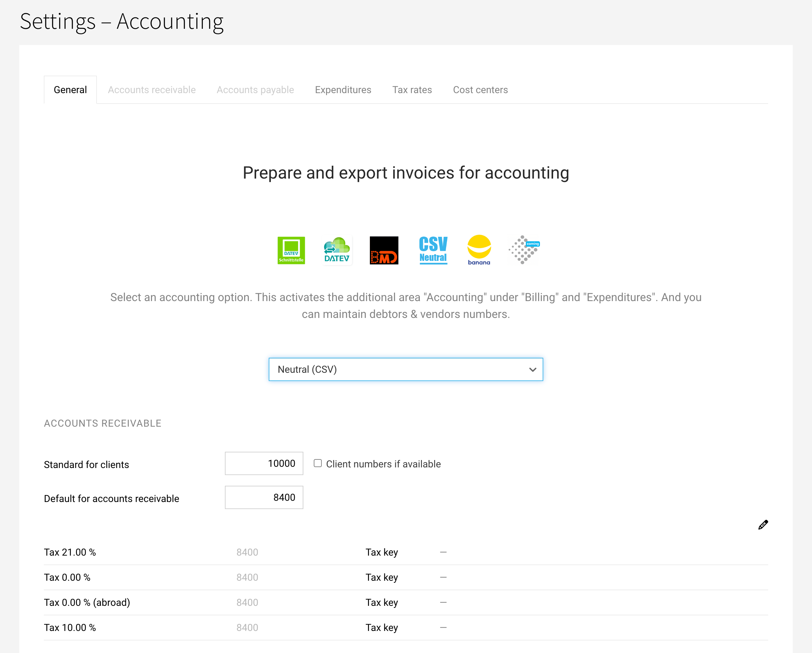Click the Tax 10.00 % row label
Viewport: 812px width, 653px height.
click(x=70, y=628)
